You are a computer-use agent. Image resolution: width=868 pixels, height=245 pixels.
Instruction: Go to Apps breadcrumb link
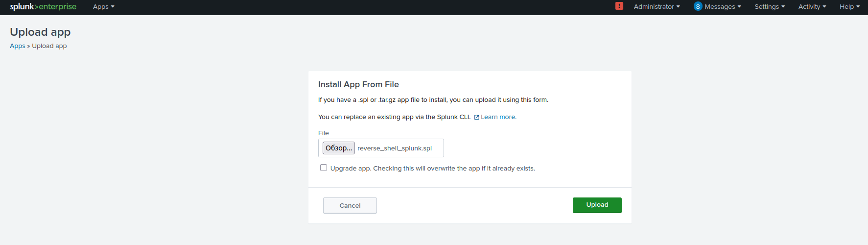(x=18, y=46)
